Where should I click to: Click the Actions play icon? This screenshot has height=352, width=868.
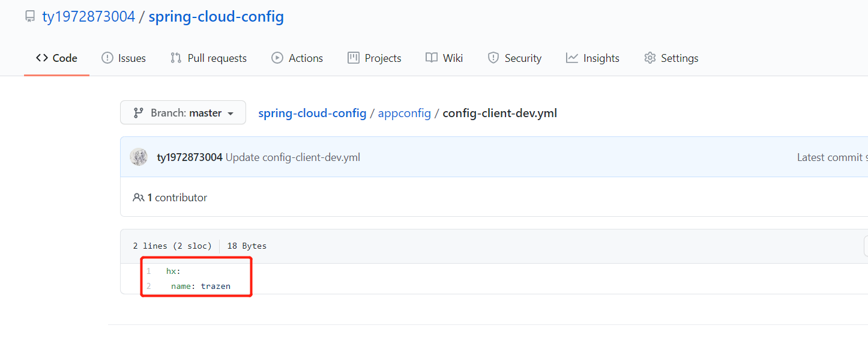(277, 58)
